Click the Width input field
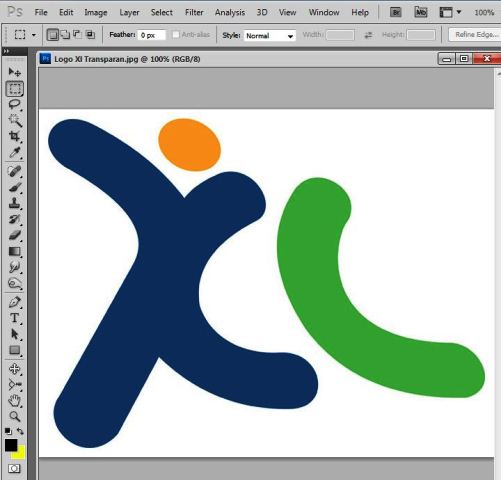 [x=340, y=35]
